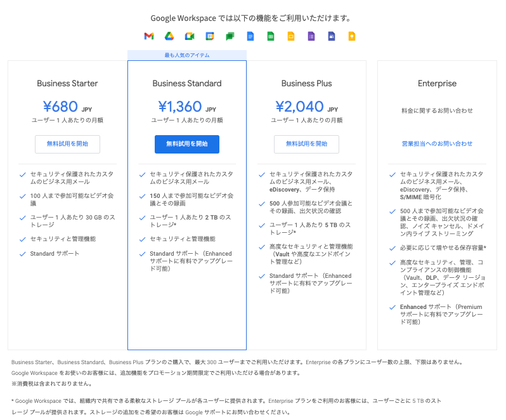Click the 最も人気のアイテム banner label

point(187,55)
